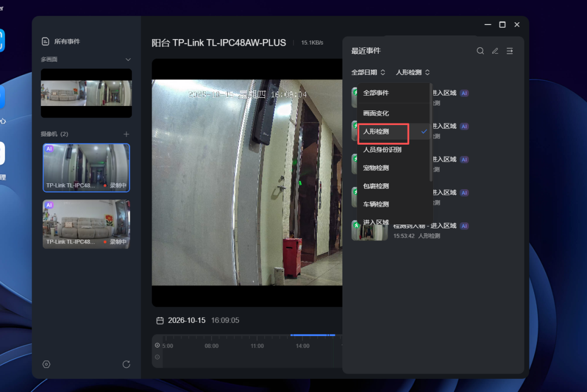Image resolution: width=587 pixels, height=392 pixels.
Task: Select the living room camera thumbnail
Action: click(86, 224)
